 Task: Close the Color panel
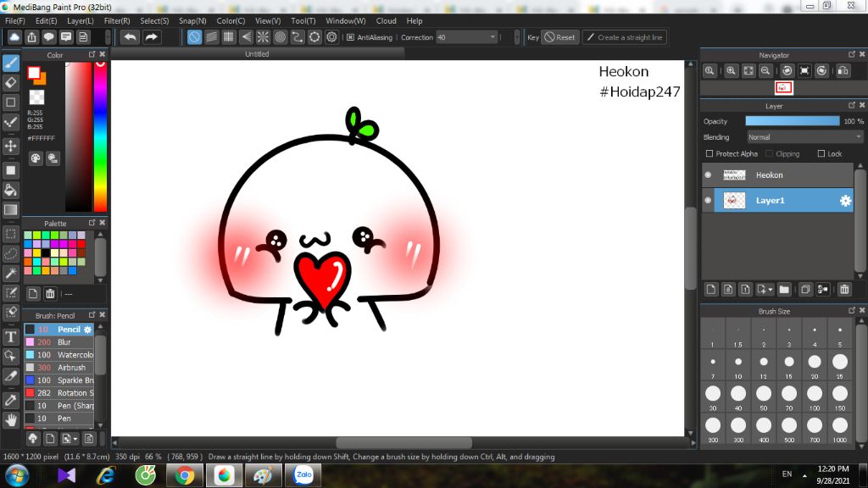coord(103,54)
